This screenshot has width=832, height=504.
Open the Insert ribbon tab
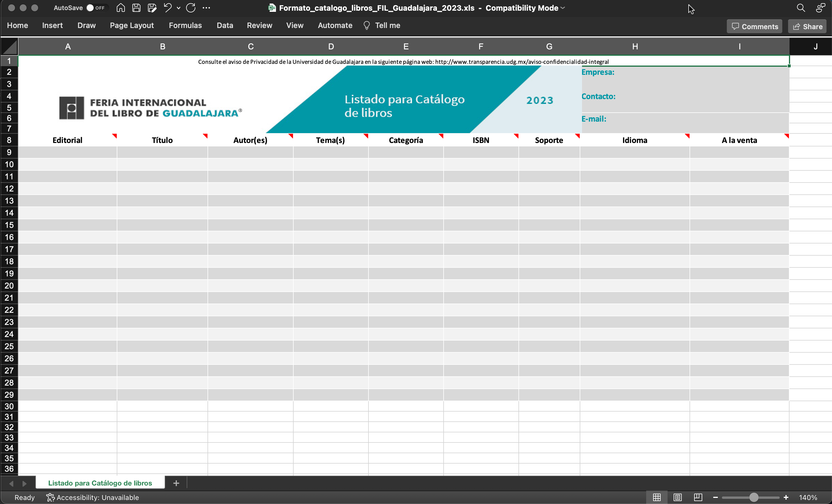coord(52,25)
